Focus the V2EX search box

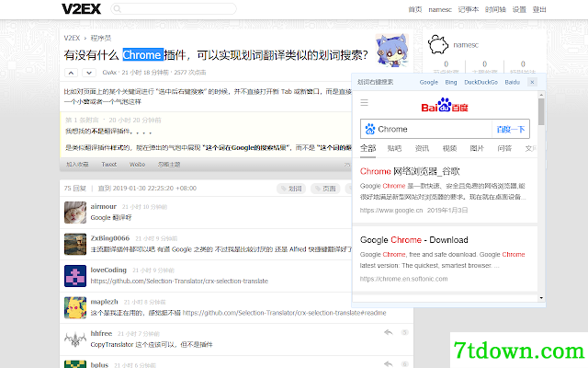174,8
